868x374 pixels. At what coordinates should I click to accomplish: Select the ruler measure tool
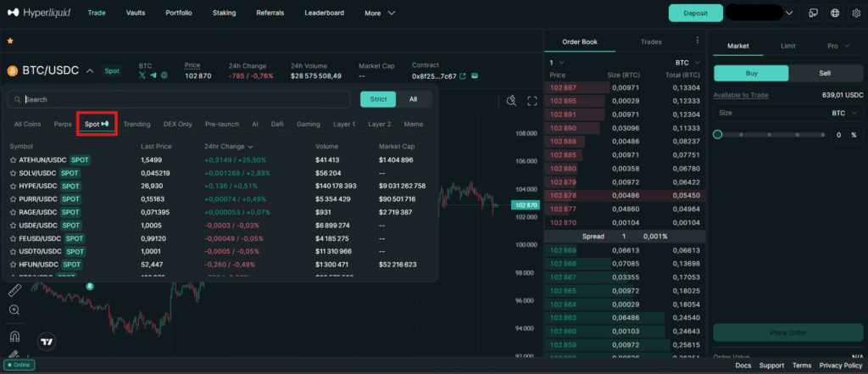[14, 290]
